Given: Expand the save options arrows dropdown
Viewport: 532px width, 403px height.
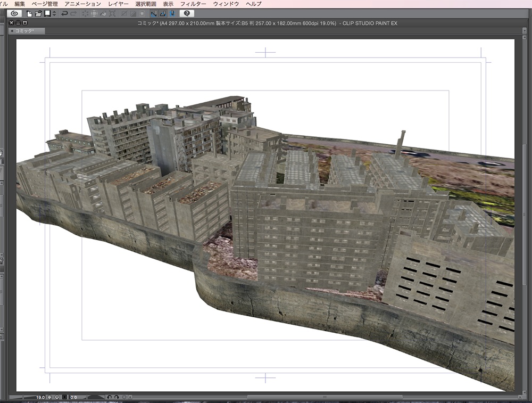Looking at the screenshot, I should 54,13.
